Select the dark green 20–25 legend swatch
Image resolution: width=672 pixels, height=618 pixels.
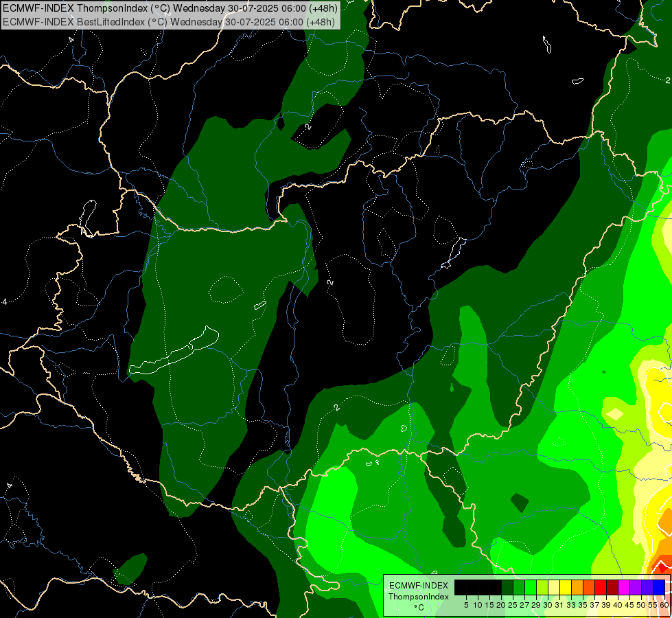pos(507,587)
